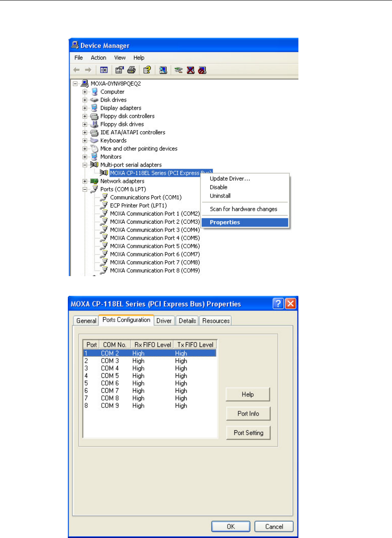Viewport: 392px width, 538px height.
Task: Open the Help menu in Device Manager
Action: point(139,58)
